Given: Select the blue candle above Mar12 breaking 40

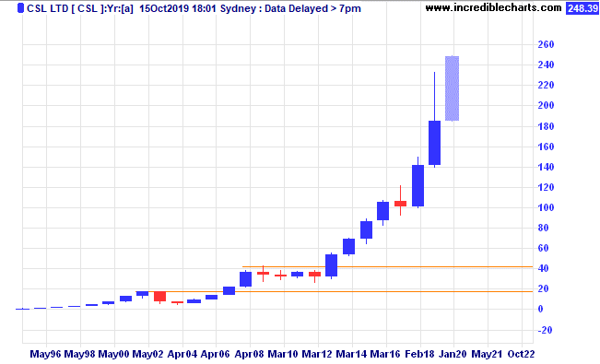Looking at the screenshot, I should [332, 265].
